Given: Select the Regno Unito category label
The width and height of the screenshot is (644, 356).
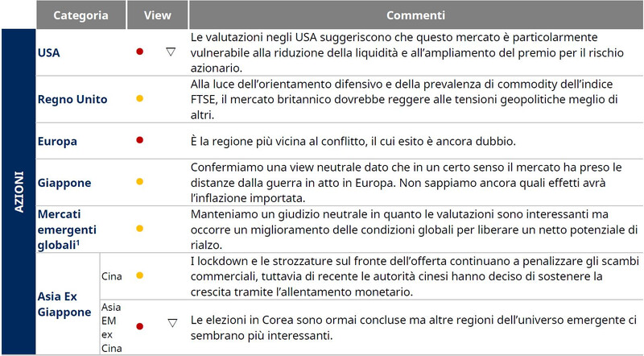Looking at the screenshot, I should 72,99.
